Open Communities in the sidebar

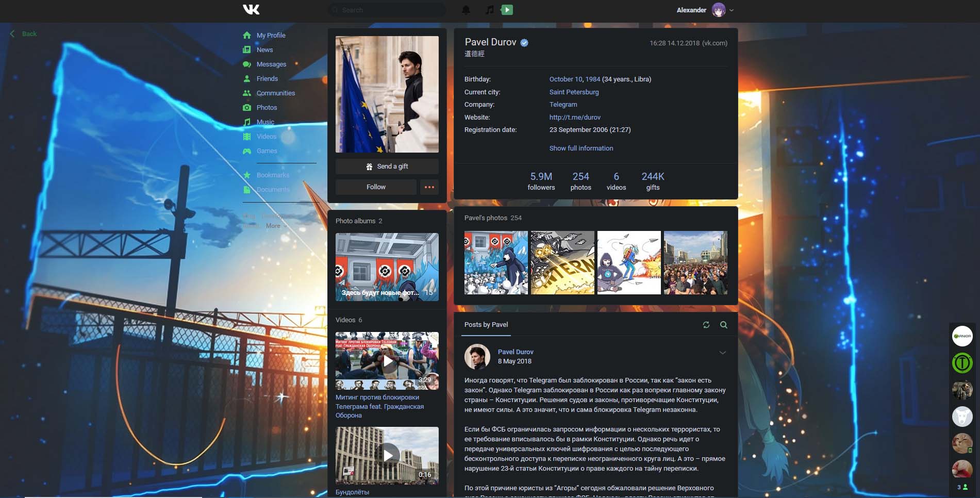pos(276,93)
